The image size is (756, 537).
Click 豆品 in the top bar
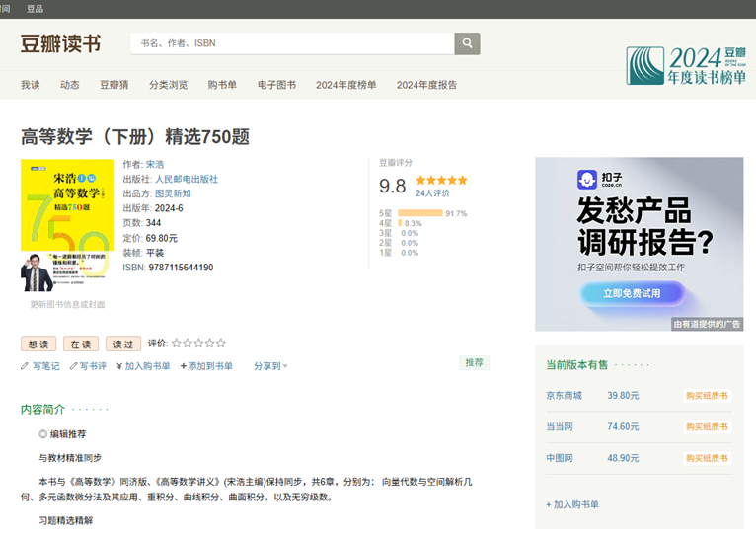(x=35, y=9)
